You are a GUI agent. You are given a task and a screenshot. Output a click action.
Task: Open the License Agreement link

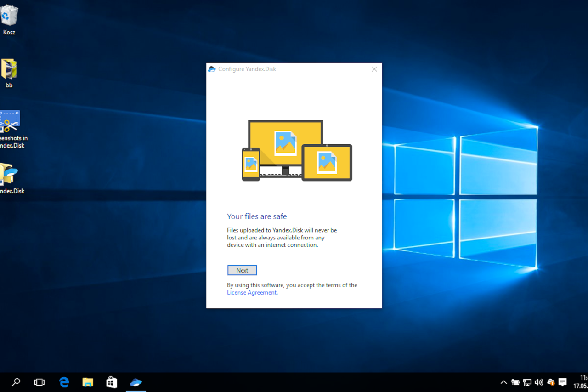251,292
